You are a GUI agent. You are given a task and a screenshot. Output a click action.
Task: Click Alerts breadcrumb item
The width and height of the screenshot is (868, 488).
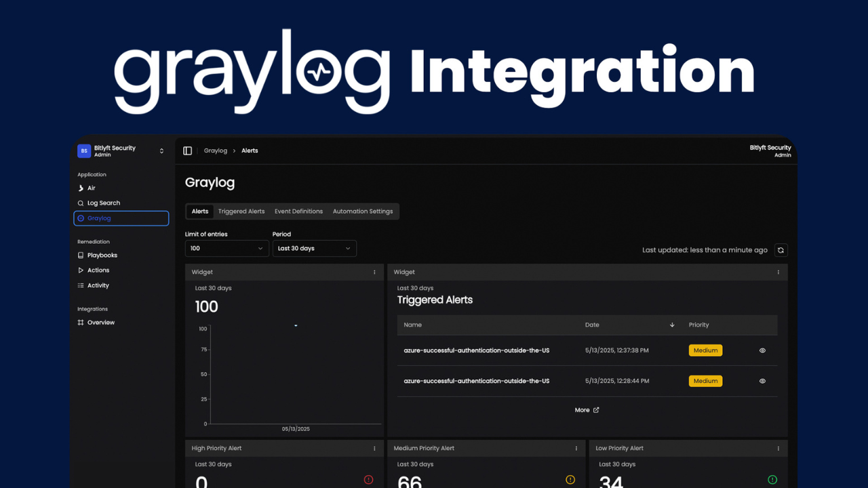click(x=250, y=150)
